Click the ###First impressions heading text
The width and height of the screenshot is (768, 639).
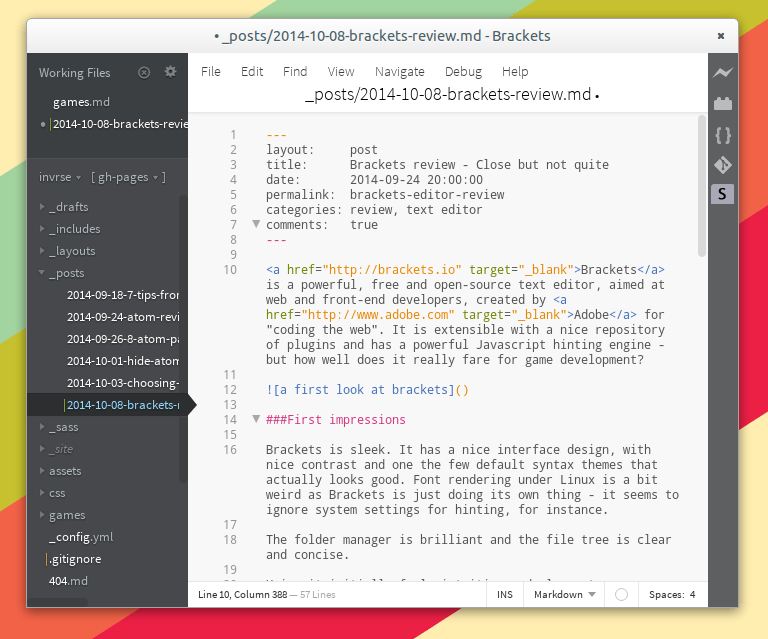click(x=336, y=420)
